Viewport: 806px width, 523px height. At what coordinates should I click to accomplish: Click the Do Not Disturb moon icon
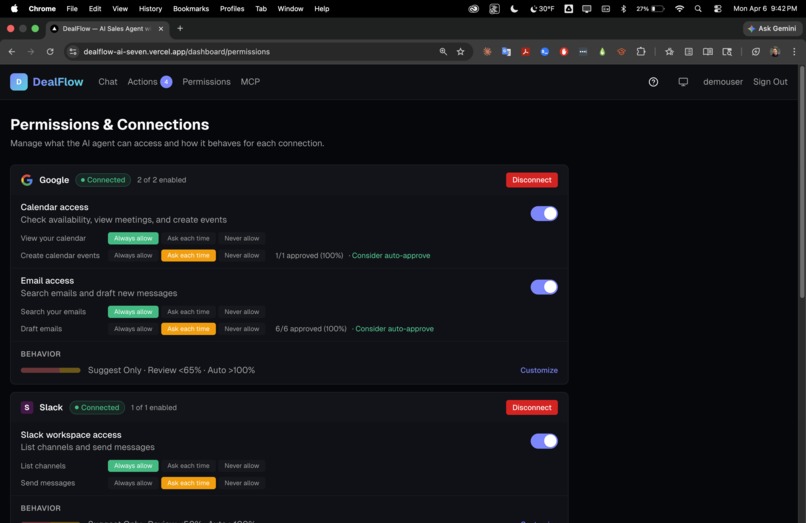pyautogui.click(x=514, y=9)
